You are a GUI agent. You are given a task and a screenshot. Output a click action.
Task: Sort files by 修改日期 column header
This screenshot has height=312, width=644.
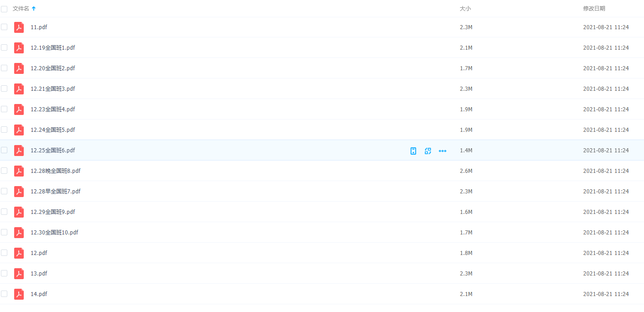[x=594, y=9]
